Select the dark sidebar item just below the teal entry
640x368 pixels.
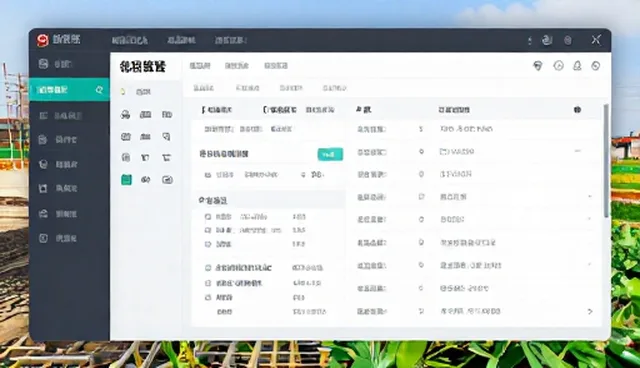(69, 116)
